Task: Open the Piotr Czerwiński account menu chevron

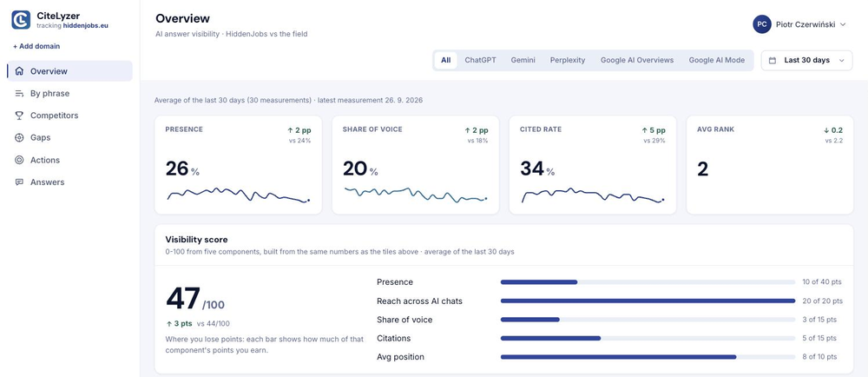Action: click(843, 24)
